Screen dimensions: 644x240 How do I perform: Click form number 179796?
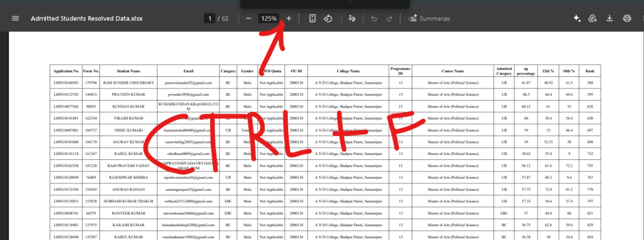(91, 83)
